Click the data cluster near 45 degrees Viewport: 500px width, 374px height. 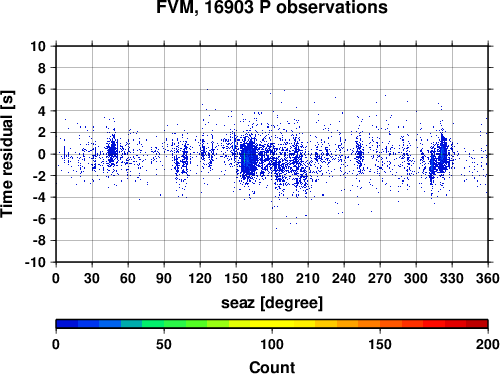(x=112, y=152)
